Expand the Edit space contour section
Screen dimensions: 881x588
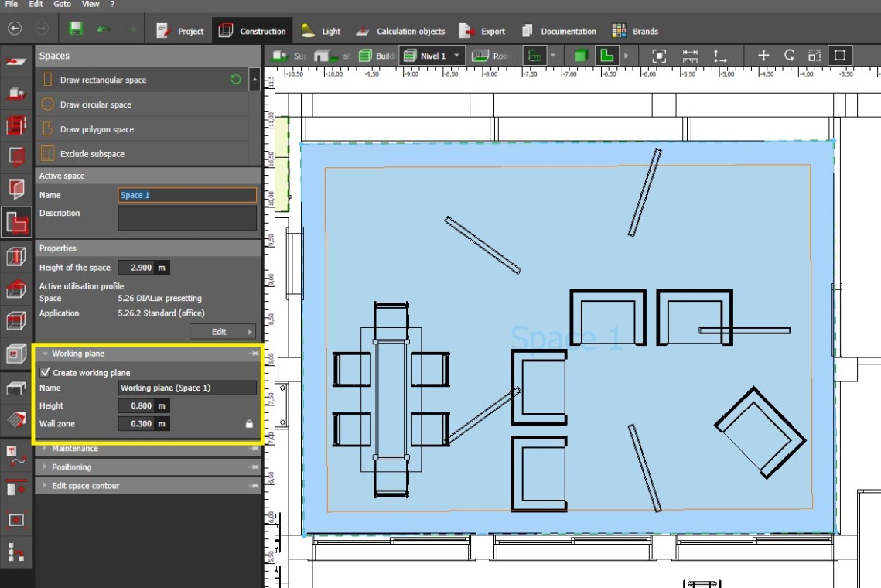click(x=85, y=486)
